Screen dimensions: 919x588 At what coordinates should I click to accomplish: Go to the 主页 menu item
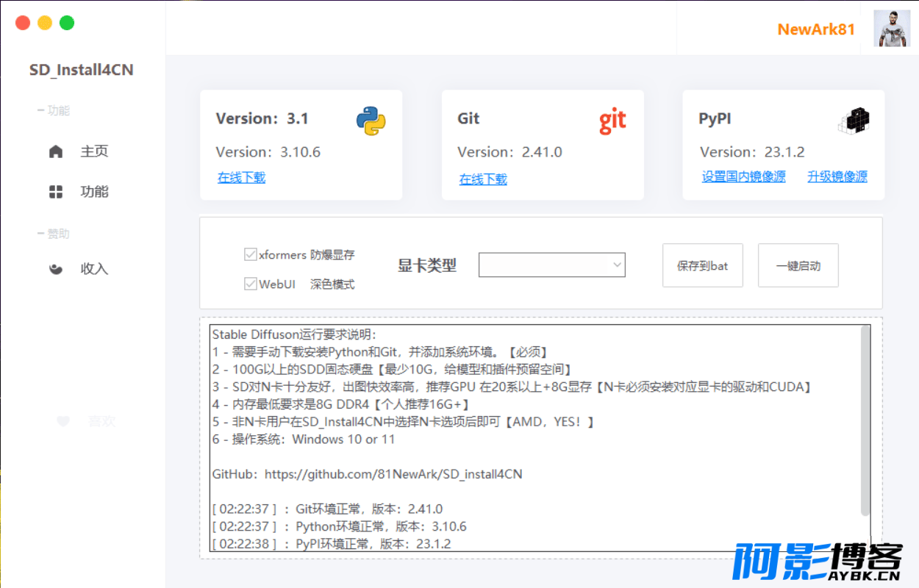[x=94, y=151]
